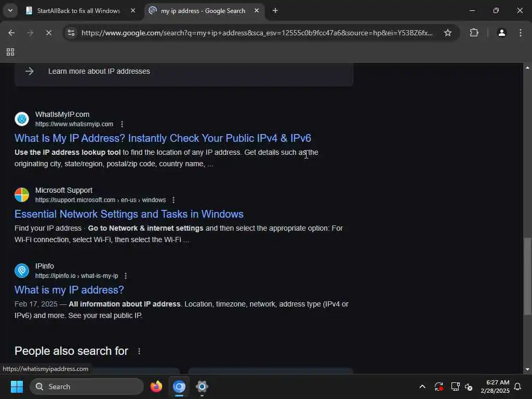Switch to StartAllBack to fix all Windows tab
This screenshot has width=532, height=399.
tap(78, 11)
